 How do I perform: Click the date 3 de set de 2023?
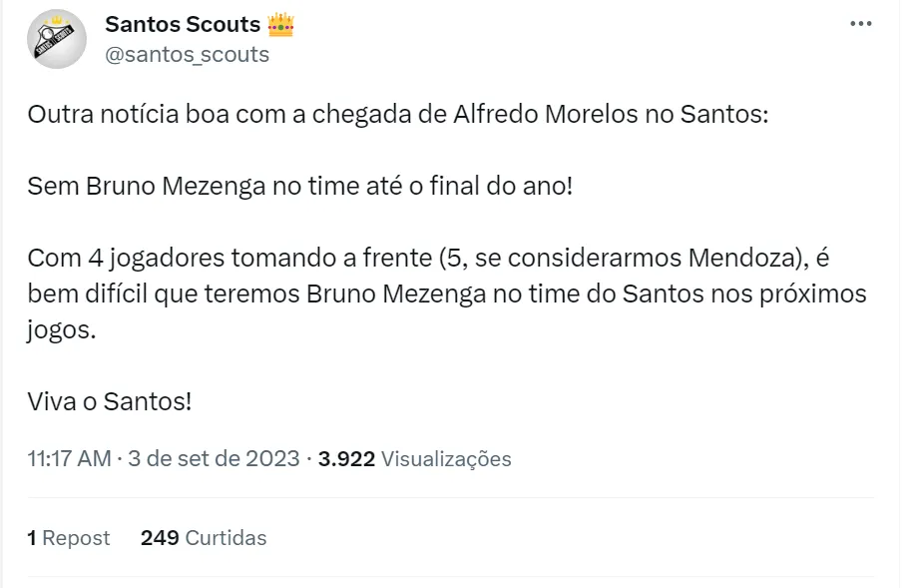(x=214, y=459)
